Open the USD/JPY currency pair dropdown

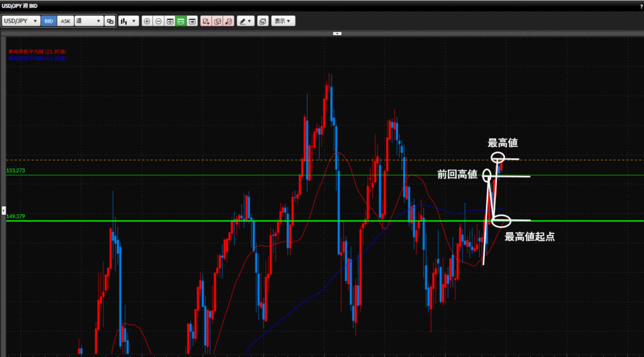(x=21, y=21)
